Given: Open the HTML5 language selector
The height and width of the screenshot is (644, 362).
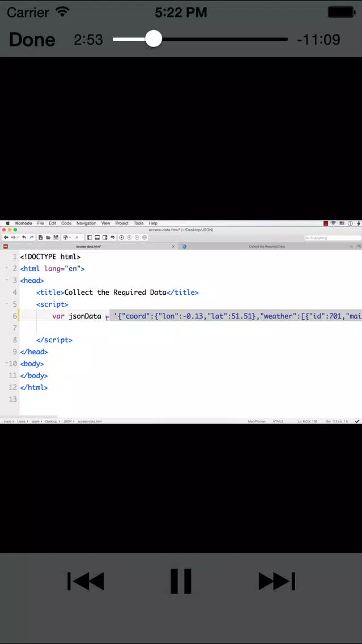Looking at the screenshot, I should [x=278, y=421].
